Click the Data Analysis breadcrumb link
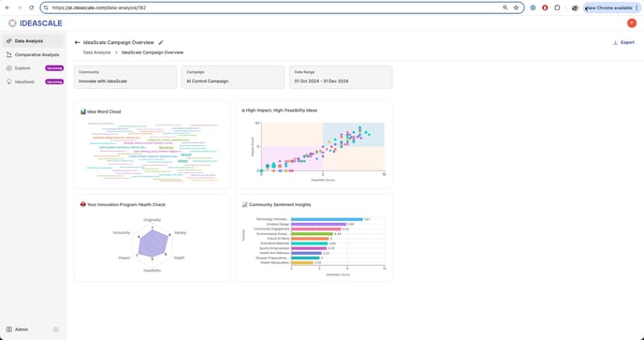 click(97, 52)
